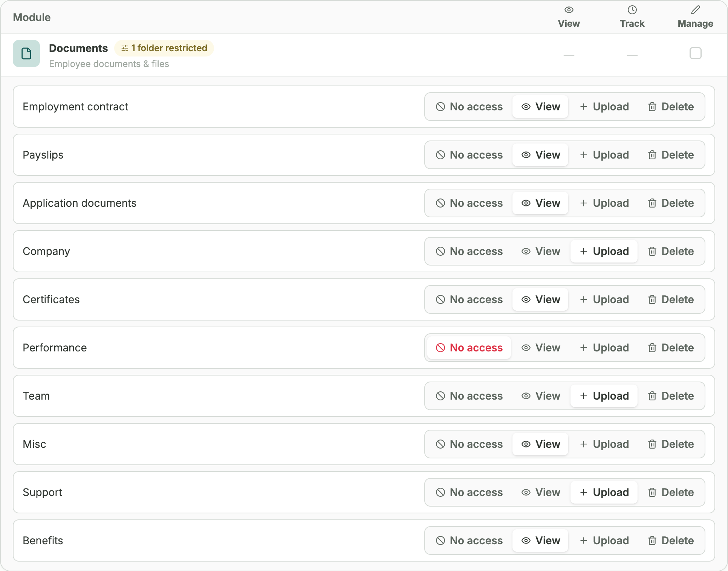The width and height of the screenshot is (728, 571).
Task: Select Upload for Support folder
Action: 604,492
